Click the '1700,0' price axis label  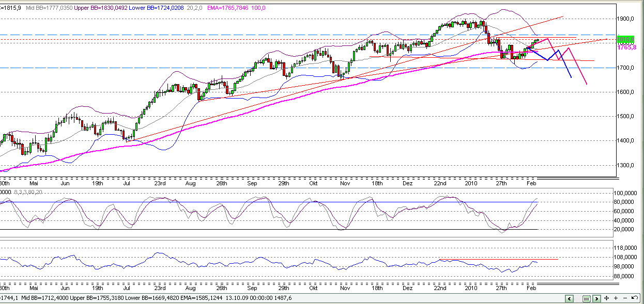pyautogui.click(x=626, y=68)
